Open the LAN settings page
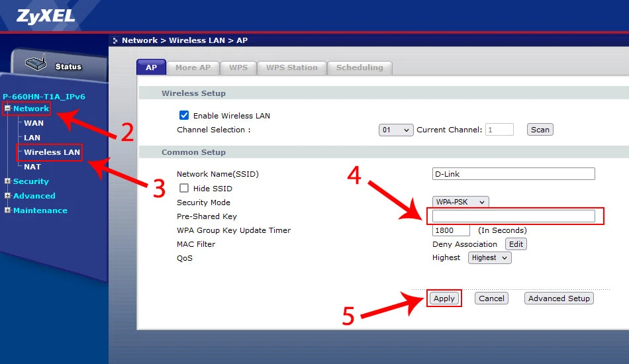This screenshot has width=629, height=364. pyautogui.click(x=32, y=138)
